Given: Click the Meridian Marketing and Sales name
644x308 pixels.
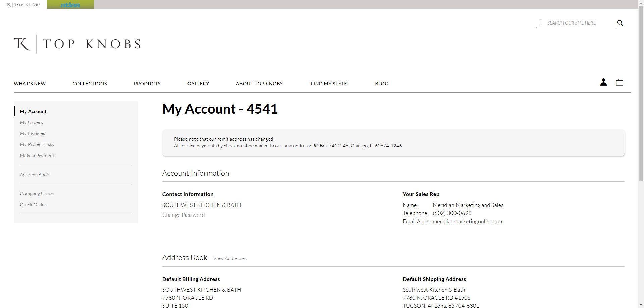Looking at the screenshot, I should (468, 205).
